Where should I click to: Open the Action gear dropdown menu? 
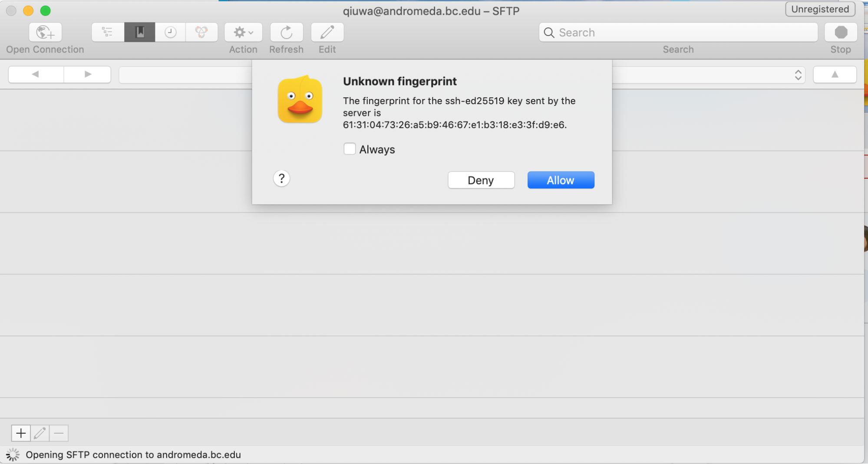(x=243, y=32)
